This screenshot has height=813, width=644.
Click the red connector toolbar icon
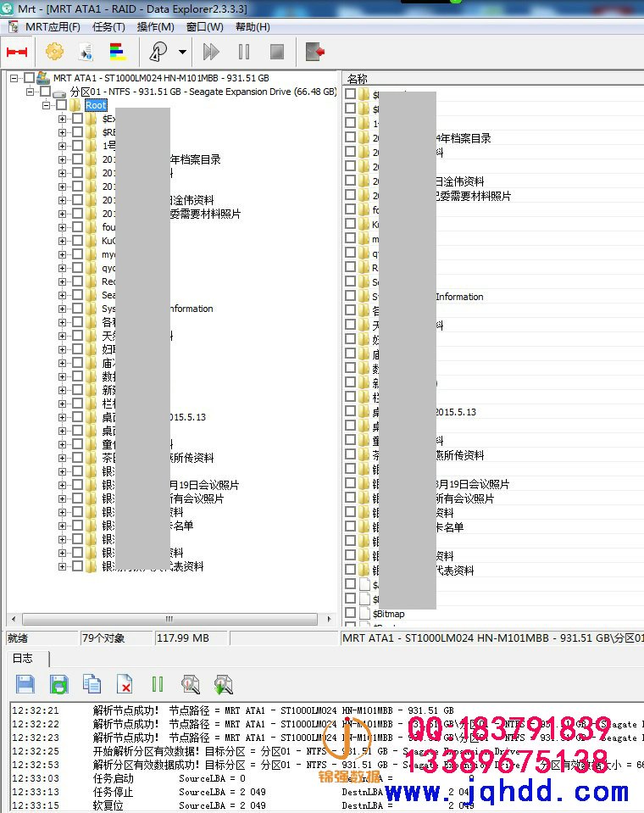pyautogui.click(x=17, y=52)
